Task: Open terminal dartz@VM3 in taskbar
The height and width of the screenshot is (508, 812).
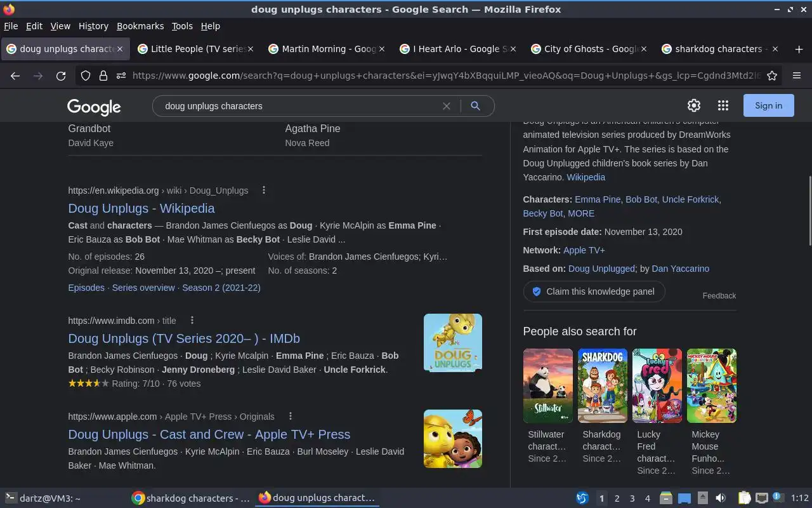Action: [43, 498]
